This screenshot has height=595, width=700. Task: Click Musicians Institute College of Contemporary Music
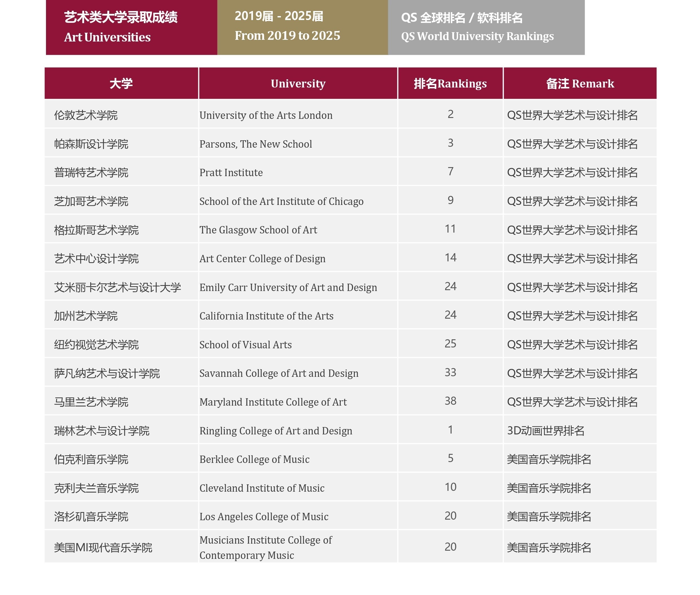(x=265, y=548)
